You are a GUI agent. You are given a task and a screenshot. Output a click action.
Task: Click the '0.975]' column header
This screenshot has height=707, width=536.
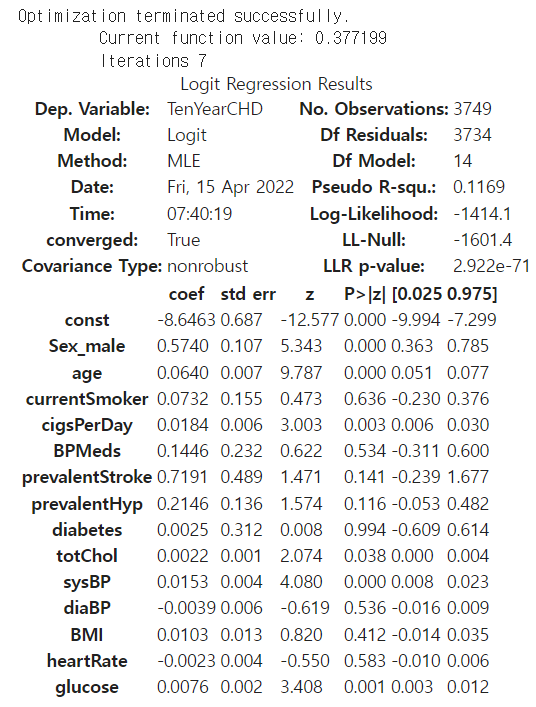472,294
